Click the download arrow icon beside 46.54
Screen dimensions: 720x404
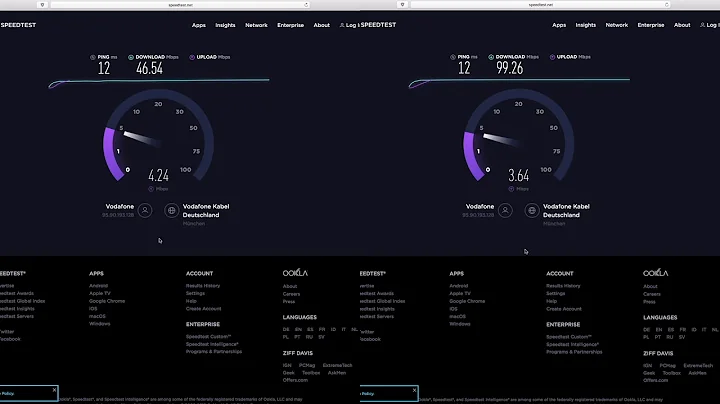[131, 57]
